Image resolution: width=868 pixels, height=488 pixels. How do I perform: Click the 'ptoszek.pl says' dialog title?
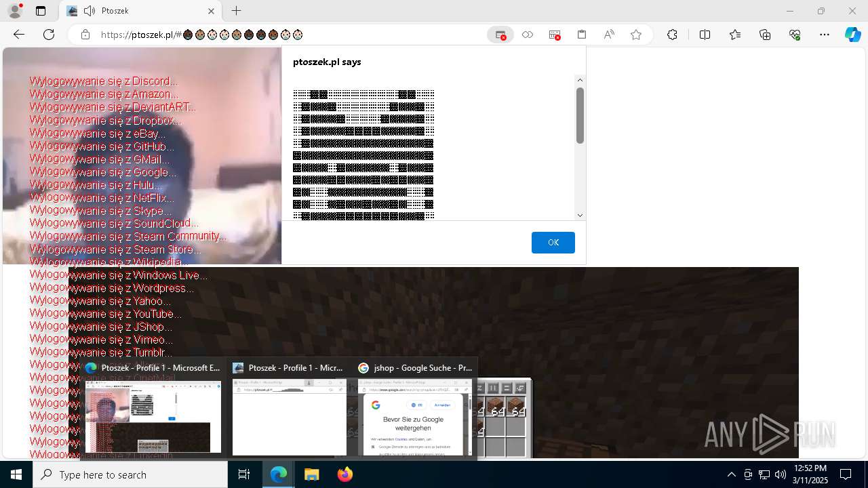point(327,62)
